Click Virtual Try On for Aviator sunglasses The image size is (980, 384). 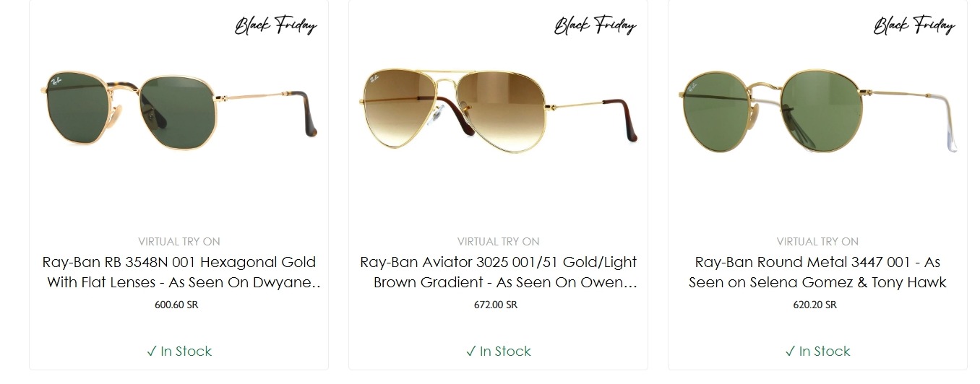pos(498,241)
